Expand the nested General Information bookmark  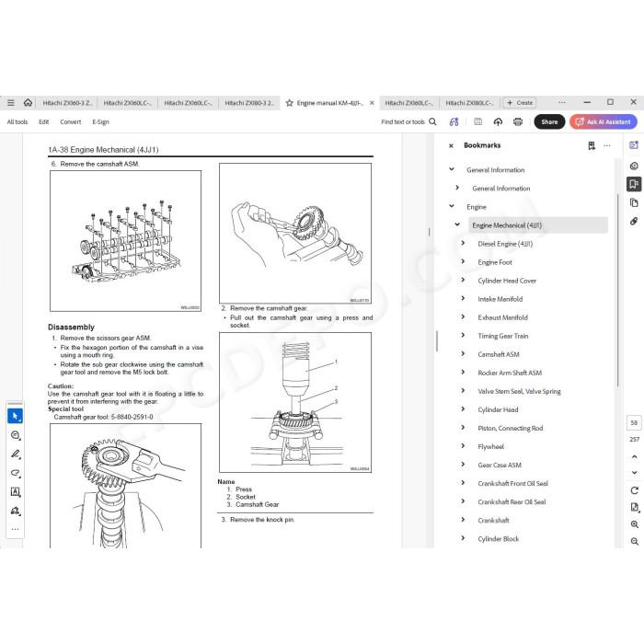pos(457,188)
